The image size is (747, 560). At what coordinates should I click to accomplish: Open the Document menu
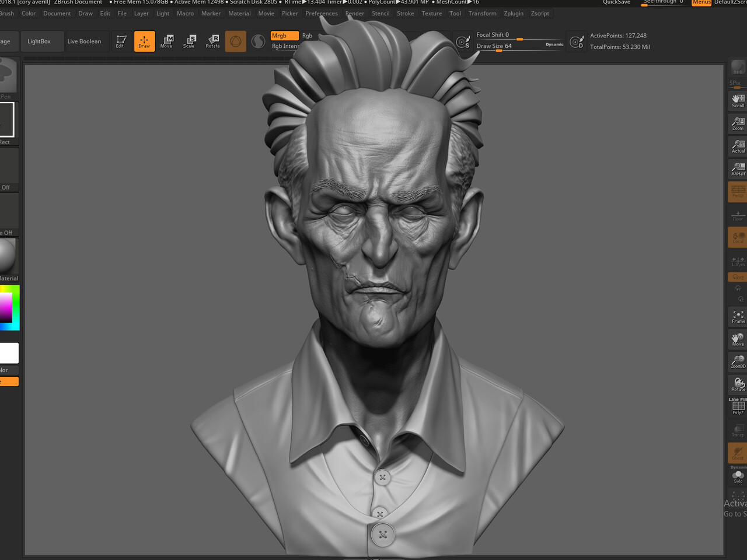click(57, 13)
